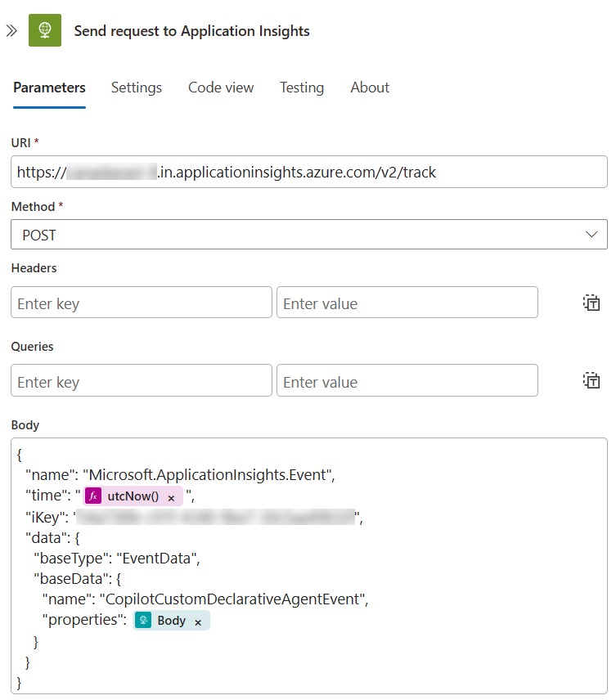616x700 pixels.
Task: Click the "baseData": { line in Body
Action: pos(77,579)
